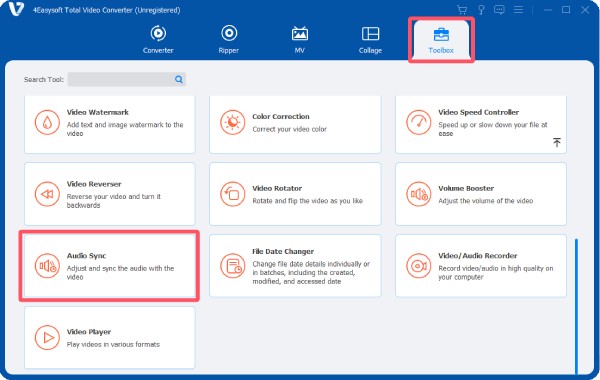Click the app logo in title bar
The height and width of the screenshot is (380, 600).
[x=16, y=9]
